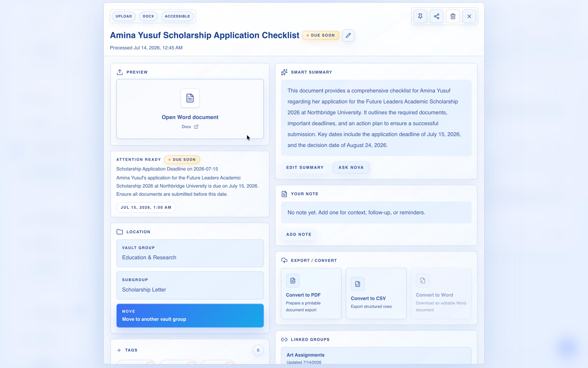Viewport: 588px width, 368px height.
Task: Click the tags count badge showing 6
Action: [x=258, y=350]
